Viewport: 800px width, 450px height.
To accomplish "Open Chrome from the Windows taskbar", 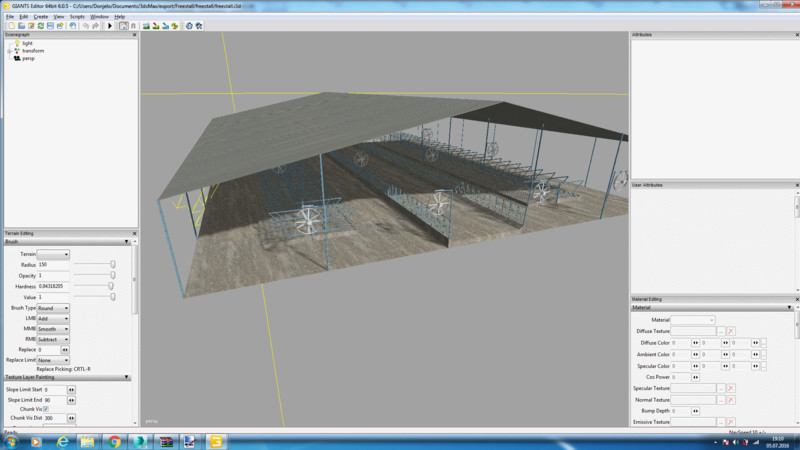I will pyautogui.click(x=115, y=441).
